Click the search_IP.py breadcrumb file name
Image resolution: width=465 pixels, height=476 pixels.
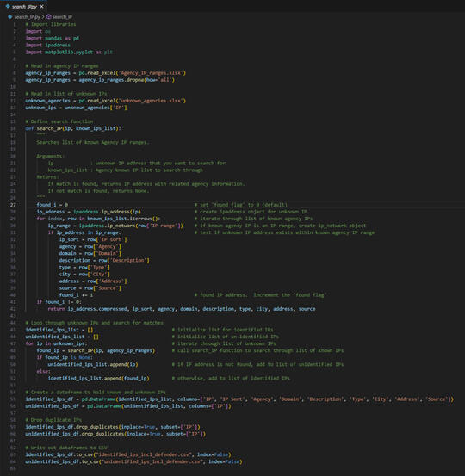[x=27, y=17]
